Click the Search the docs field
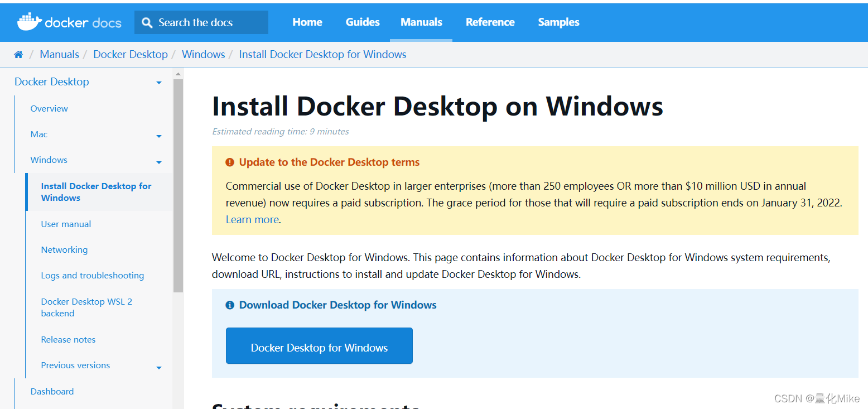This screenshot has height=409, width=868. tap(201, 22)
